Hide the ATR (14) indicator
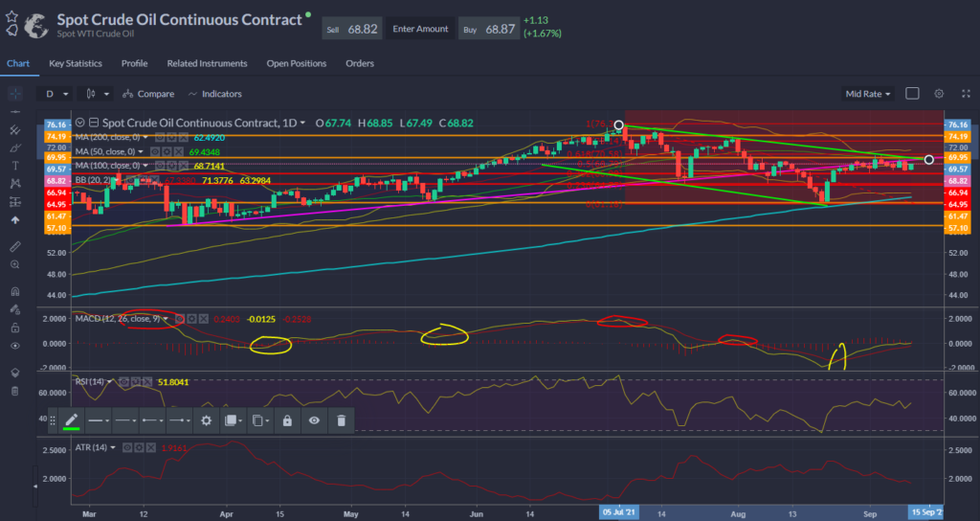Image resolution: width=980 pixels, height=521 pixels. [x=127, y=447]
